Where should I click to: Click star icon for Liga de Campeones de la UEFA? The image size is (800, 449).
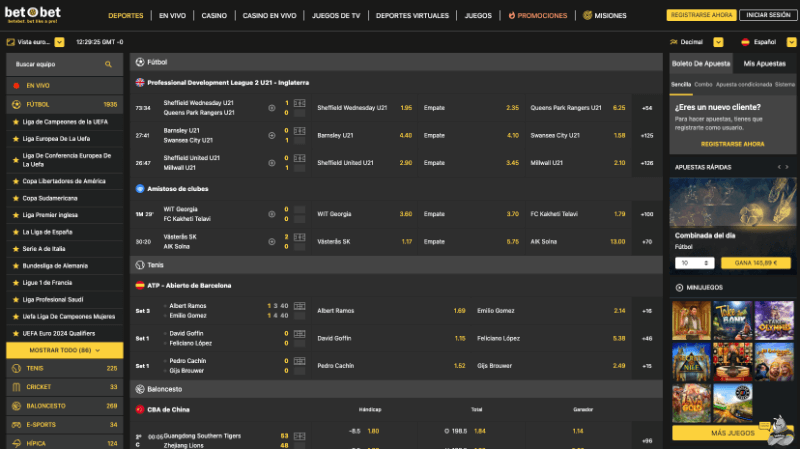[x=16, y=122]
